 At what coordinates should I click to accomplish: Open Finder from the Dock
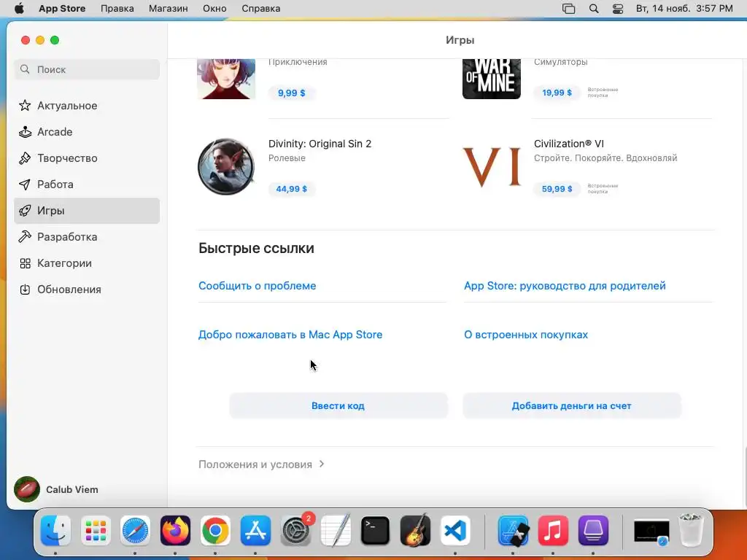pos(55,531)
